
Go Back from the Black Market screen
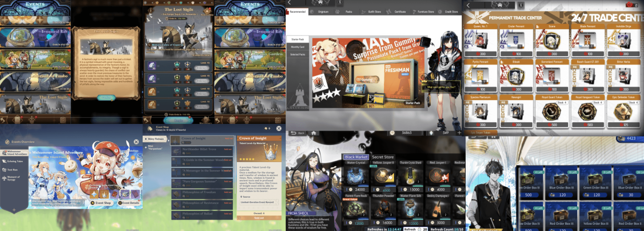coord(298,133)
